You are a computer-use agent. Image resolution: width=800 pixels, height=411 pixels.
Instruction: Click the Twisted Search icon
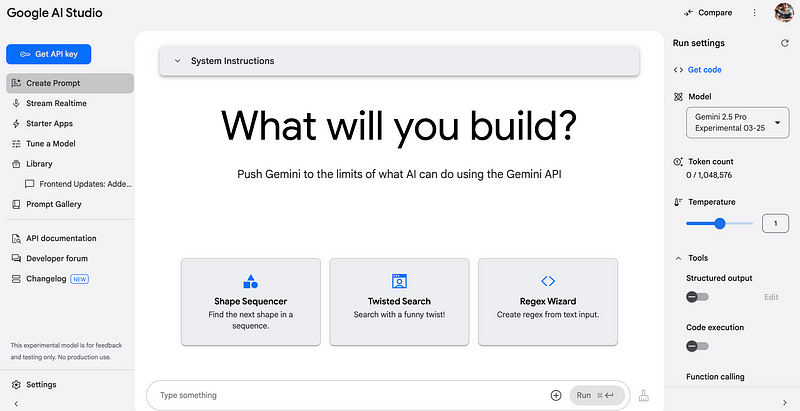399,281
